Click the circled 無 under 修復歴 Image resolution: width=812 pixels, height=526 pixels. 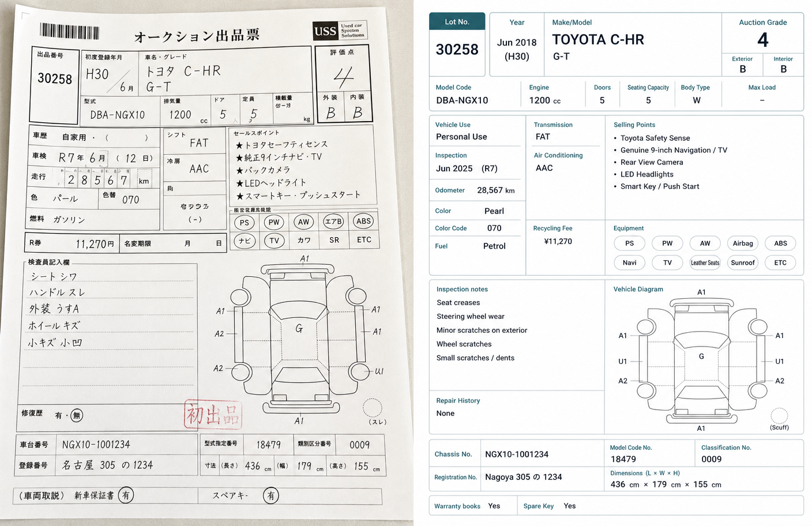click(x=77, y=415)
